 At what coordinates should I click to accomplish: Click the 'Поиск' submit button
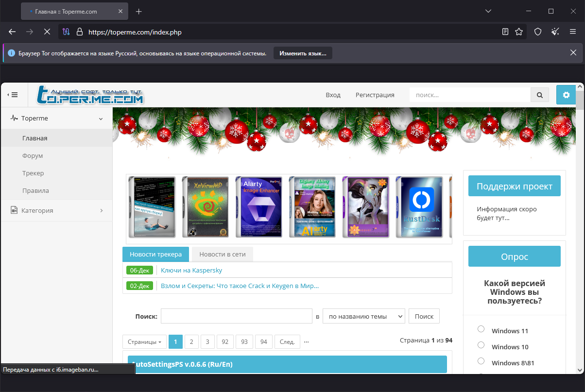[424, 316]
